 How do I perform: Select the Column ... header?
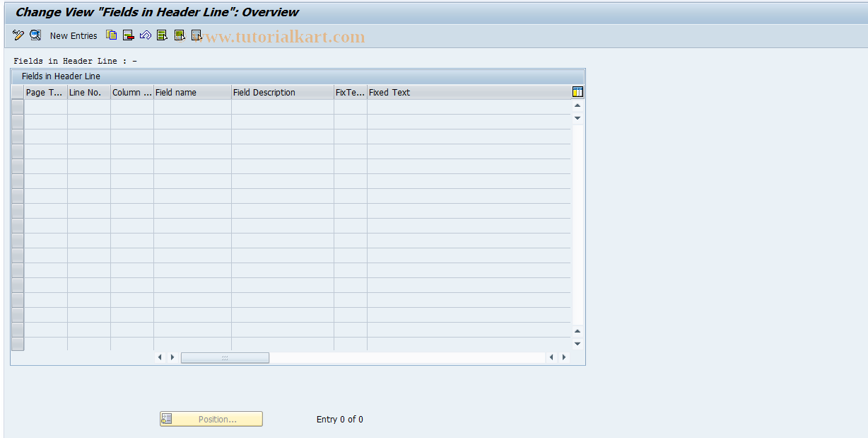tap(132, 92)
